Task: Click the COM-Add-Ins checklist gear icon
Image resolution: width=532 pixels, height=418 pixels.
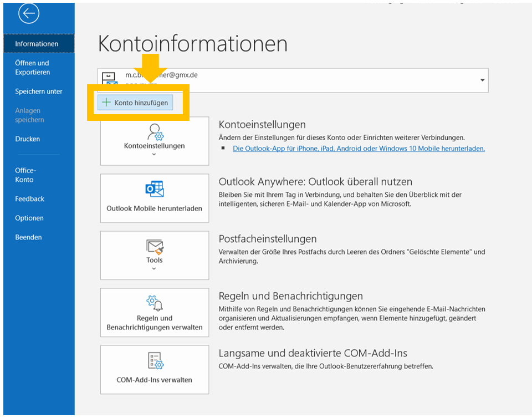Action: 156,361
